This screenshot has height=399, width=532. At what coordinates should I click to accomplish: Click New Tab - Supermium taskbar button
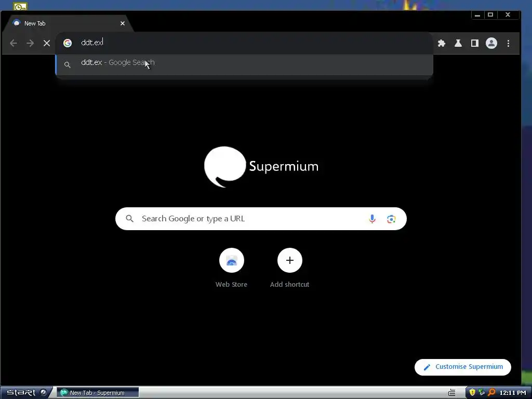point(98,393)
